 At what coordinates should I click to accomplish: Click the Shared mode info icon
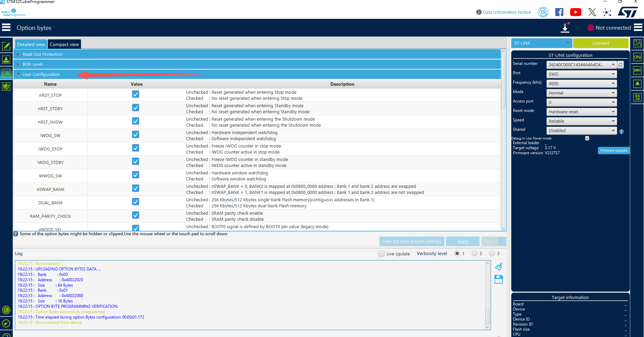[x=621, y=132]
